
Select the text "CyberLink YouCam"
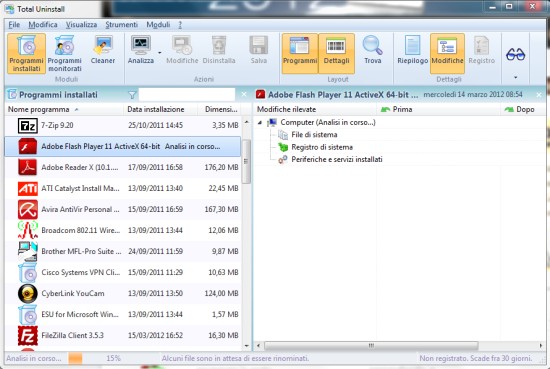point(73,293)
